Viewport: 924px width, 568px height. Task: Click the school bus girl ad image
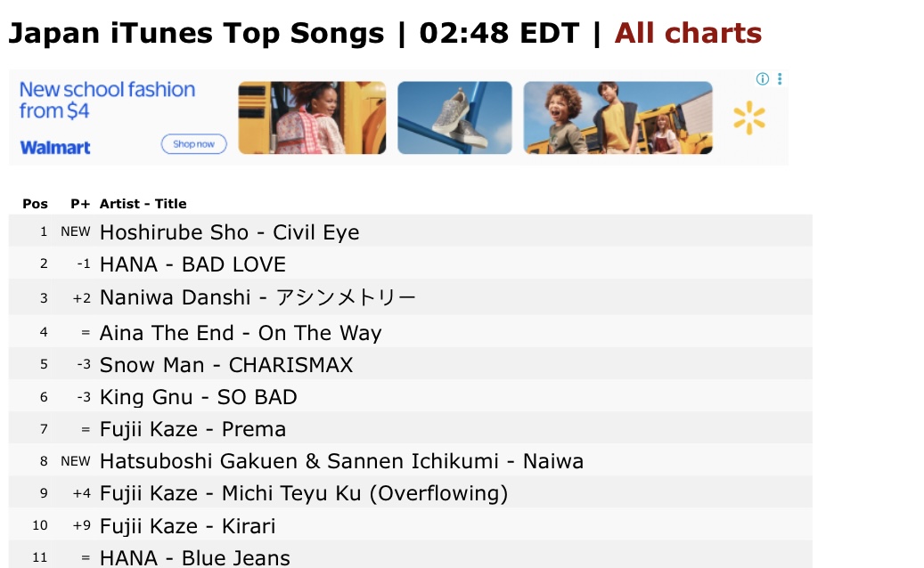(x=313, y=118)
